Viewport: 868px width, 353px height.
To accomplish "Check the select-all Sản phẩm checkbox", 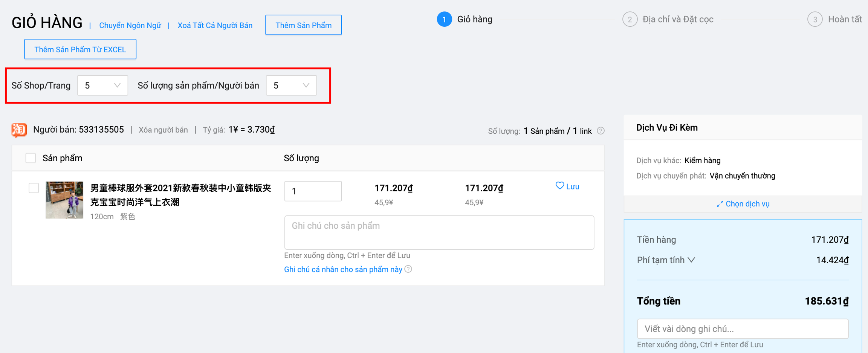I will [x=31, y=158].
